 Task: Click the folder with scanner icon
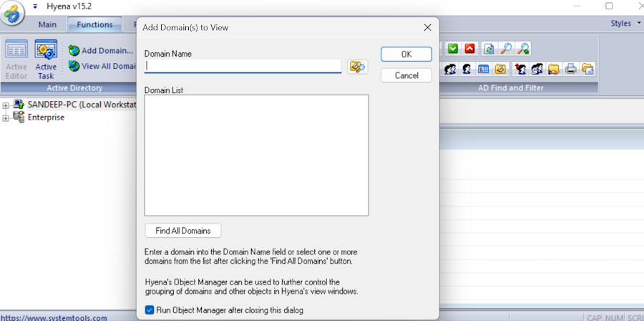click(500, 69)
